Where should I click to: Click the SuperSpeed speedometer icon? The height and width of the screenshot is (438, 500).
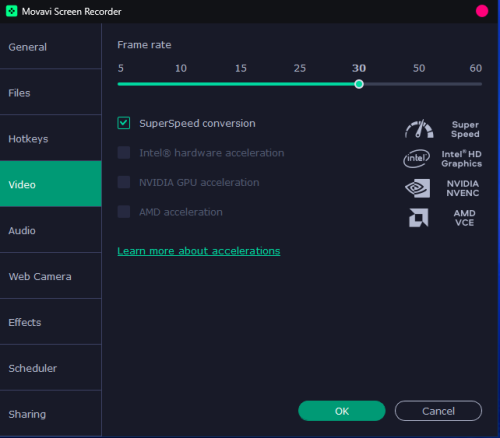point(419,129)
